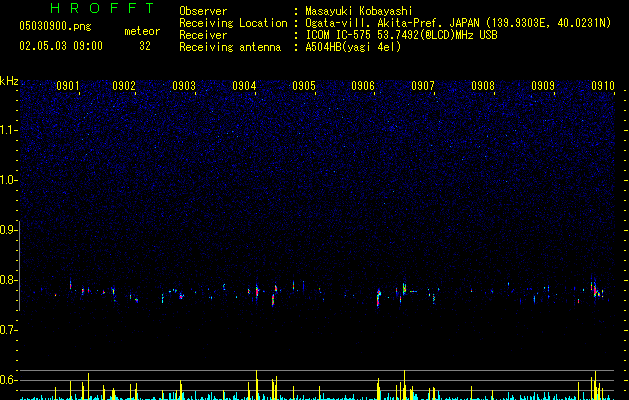This screenshot has width=629, height=400.
Task: Click the 0909 time marker
Action: coord(543,86)
